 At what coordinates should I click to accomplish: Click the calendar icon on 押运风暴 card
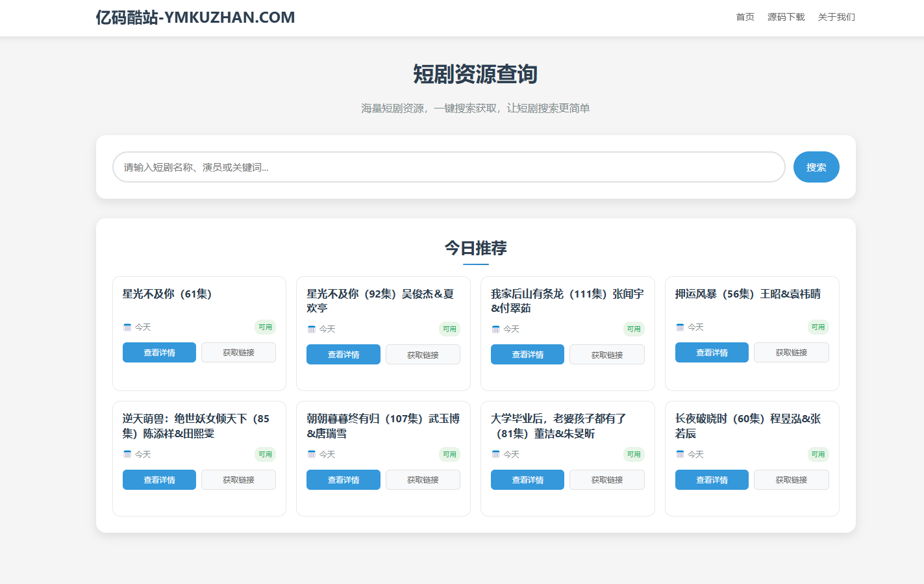coord(680,327)
